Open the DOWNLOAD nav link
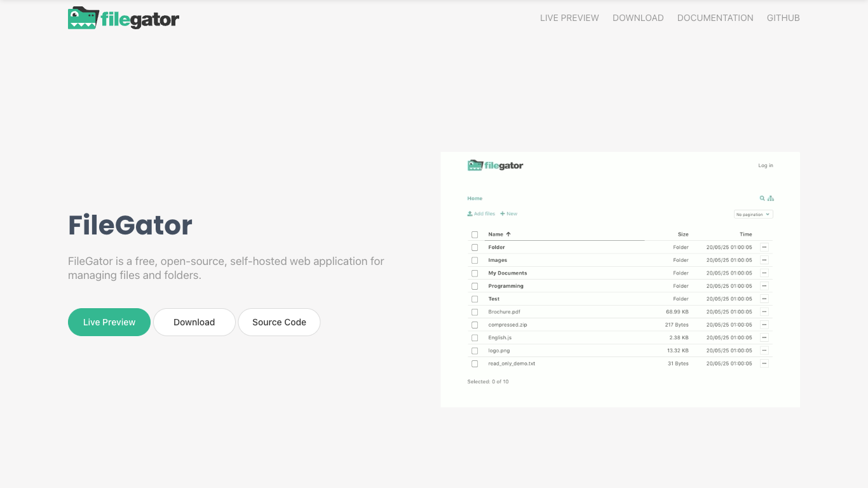The height and width of the screenshot is (488, 868). click(x=638, y=18)
